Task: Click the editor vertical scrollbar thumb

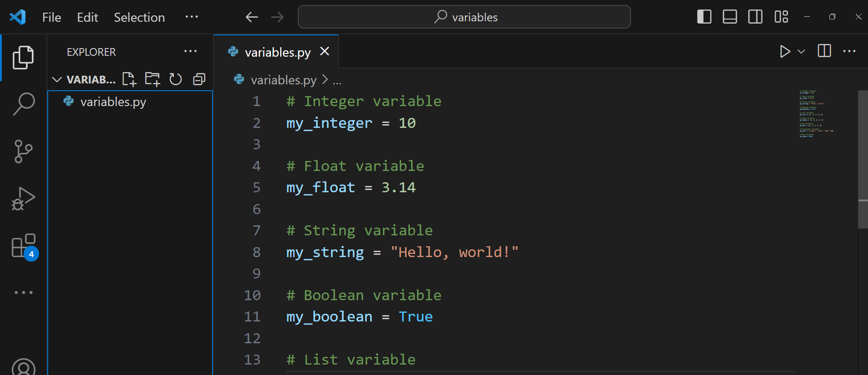Action: pyautogui.click(x=863, y=159)
